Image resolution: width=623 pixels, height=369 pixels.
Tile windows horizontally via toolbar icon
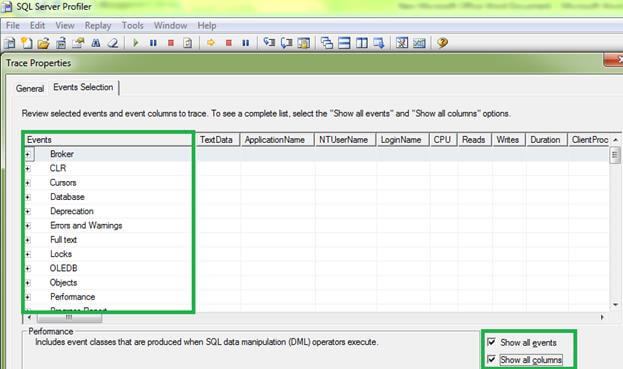point(344,43)
